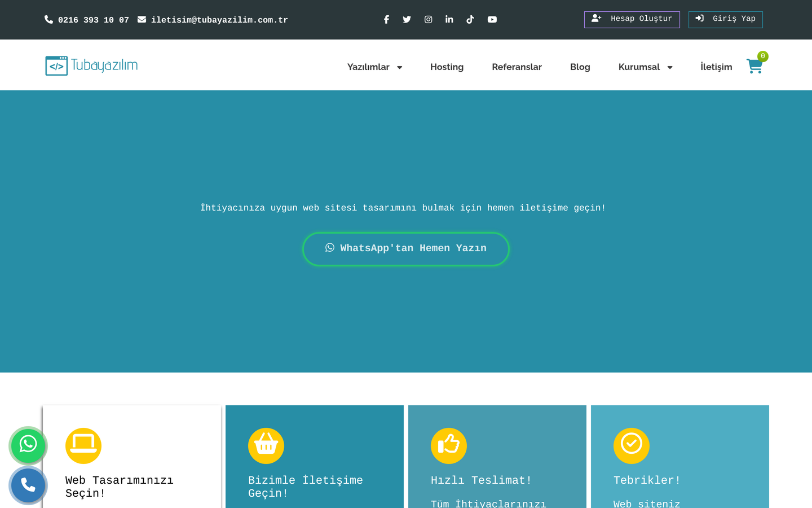Open the LinkedIn social icon

pyautogui.click(x=449, y=19)
